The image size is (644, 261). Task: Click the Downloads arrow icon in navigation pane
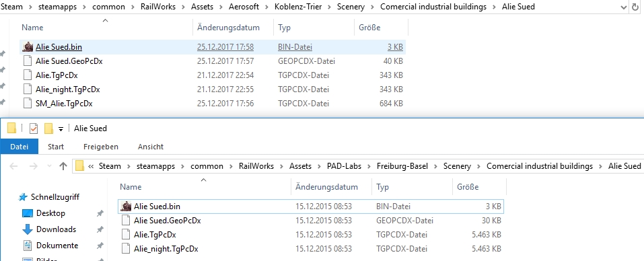(28, 229)
